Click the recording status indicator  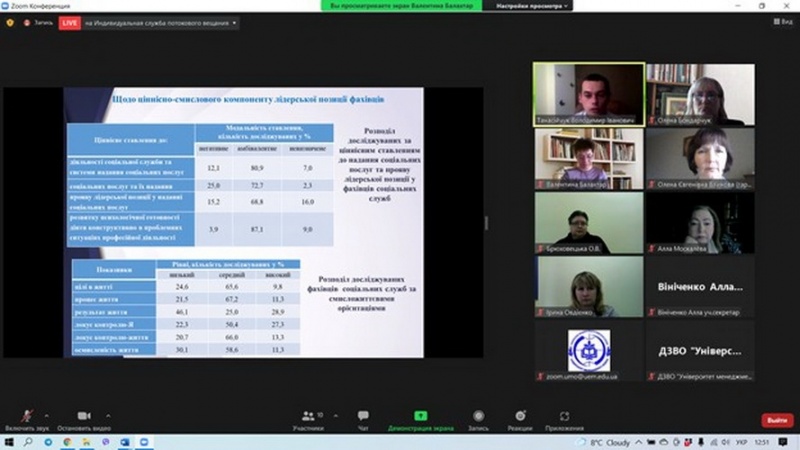(38, 22)
